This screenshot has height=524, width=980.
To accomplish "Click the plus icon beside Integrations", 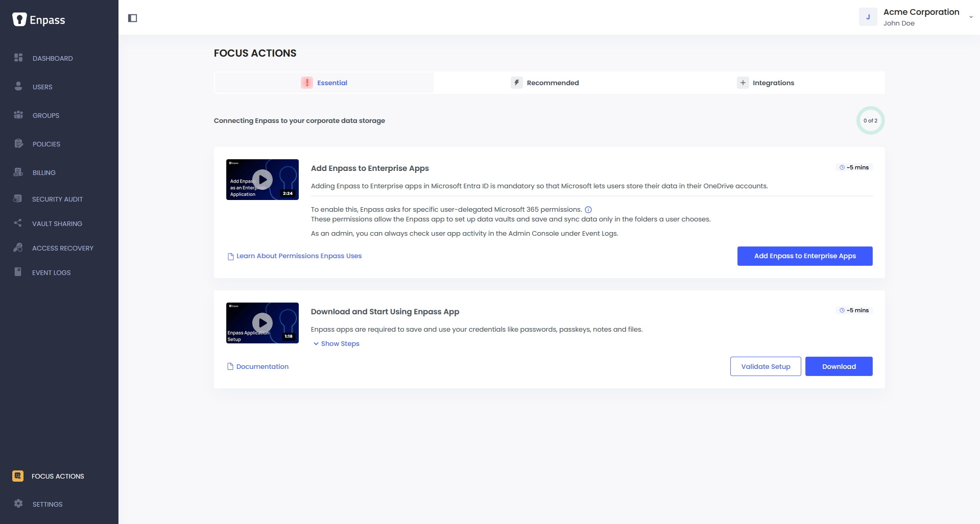I will click(743, 83).
